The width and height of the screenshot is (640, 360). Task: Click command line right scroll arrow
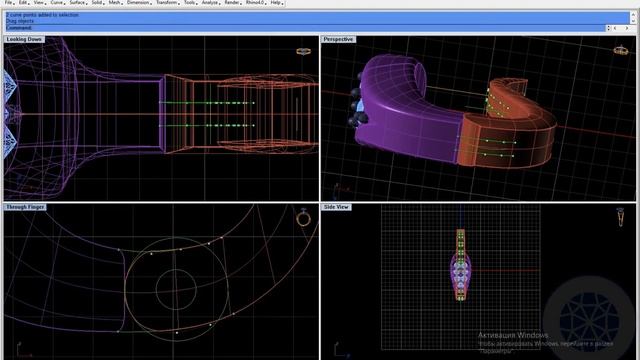(x=627, y=28)
